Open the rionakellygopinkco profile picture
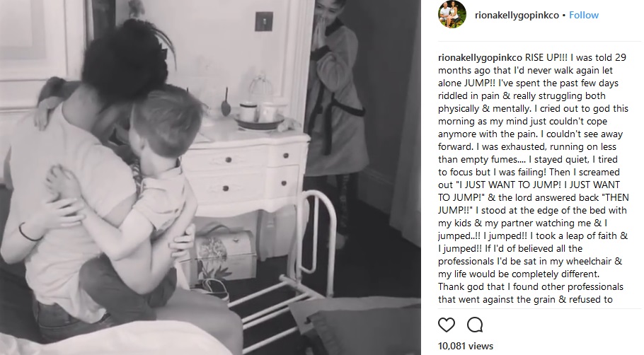This screenshot has width=644, height=355. click(x=452, y=15)
